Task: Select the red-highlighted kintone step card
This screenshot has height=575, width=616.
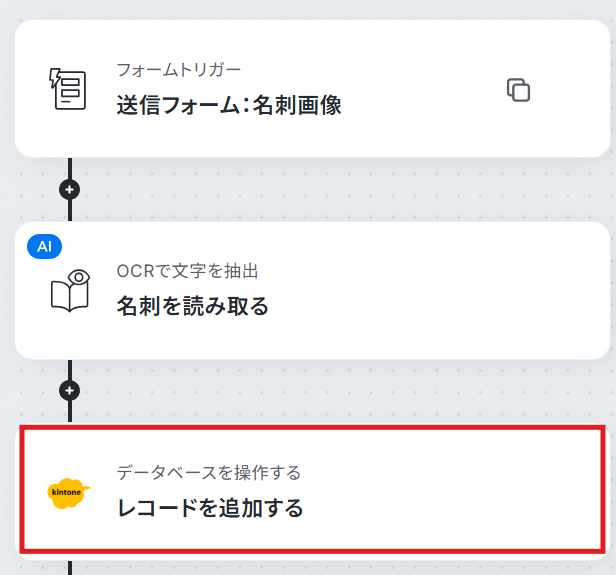Action: click(x=312, y=490)
